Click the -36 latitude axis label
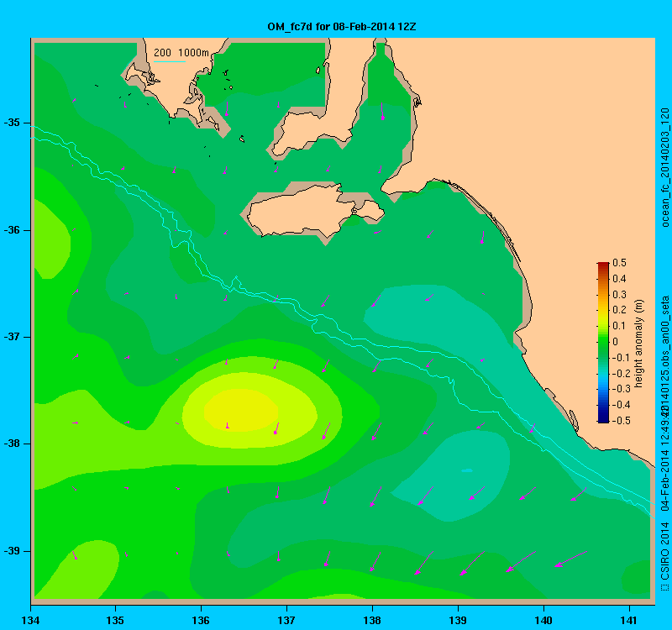Image resolution: width=672 pixels, height=630 pixels. [12, 230]
